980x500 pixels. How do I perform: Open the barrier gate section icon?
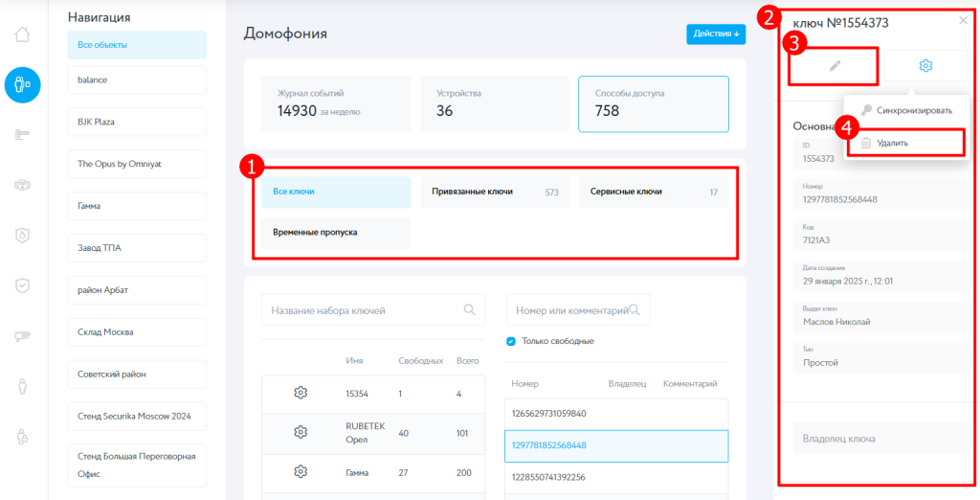pyautogui.click(x=23, y=134)
